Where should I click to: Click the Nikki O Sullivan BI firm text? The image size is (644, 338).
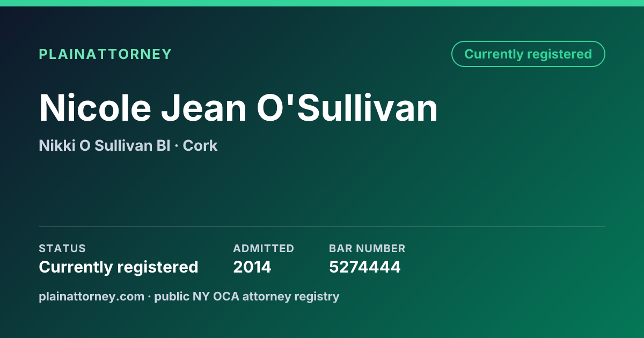point(105,145)
